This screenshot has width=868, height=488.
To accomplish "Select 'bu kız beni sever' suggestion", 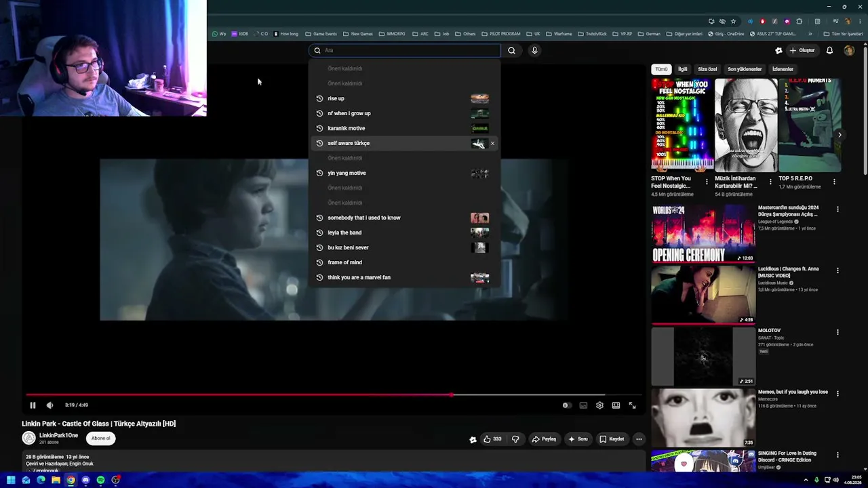I will pos(404,247).
